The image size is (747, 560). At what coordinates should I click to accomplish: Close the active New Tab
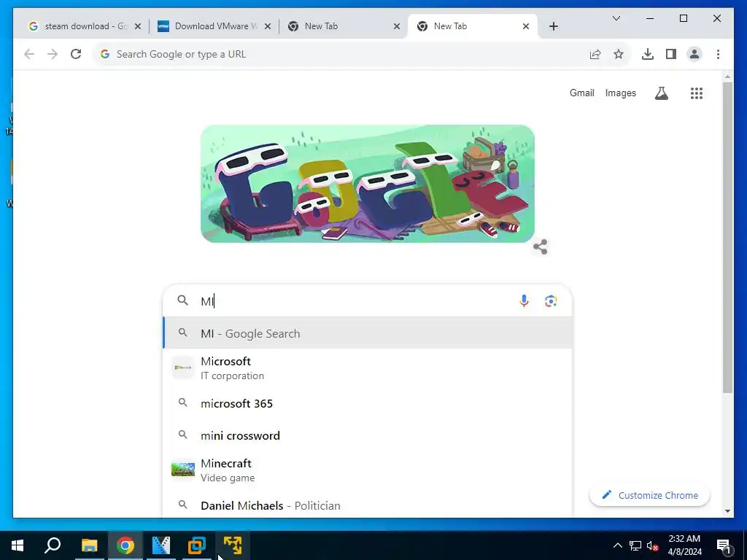click(x=526, y=26)
